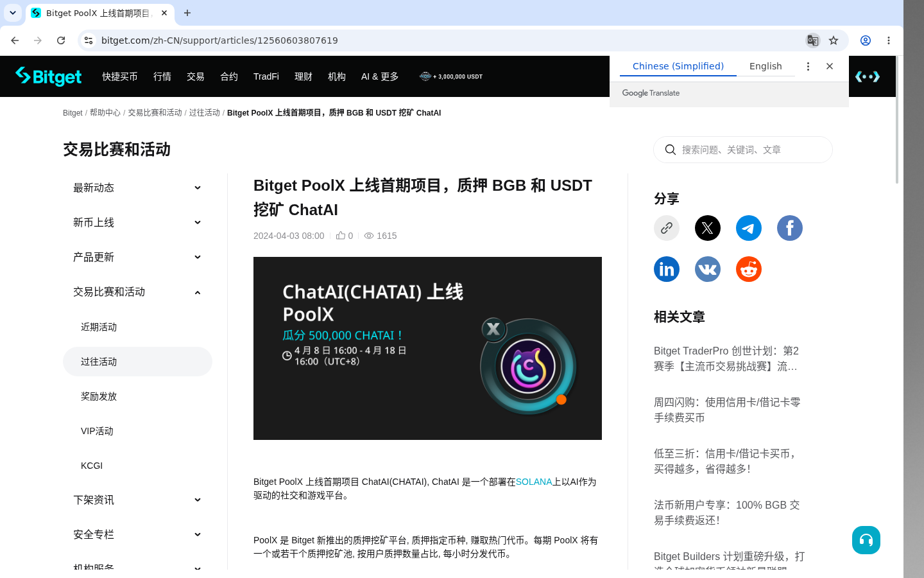924x578 pixels.
Task: Open the tab search dropdown arrow
Action: tap(12, 13)
